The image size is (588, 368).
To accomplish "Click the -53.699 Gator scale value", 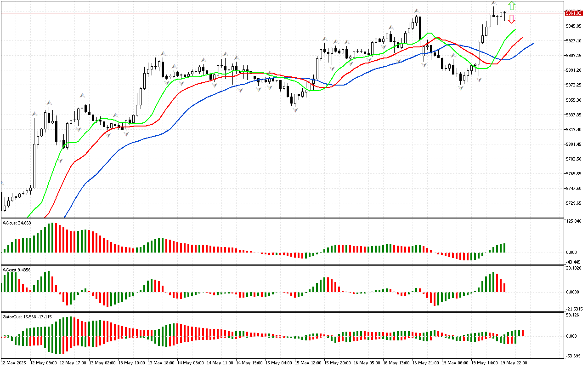I will [x=574, y=356].
